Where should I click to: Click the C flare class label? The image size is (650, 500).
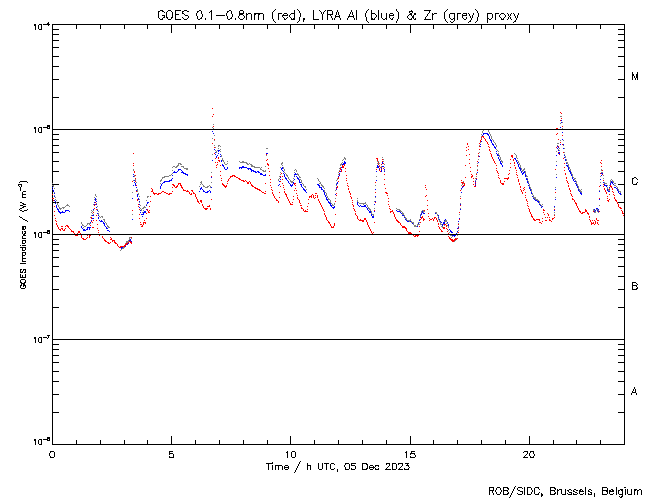(635, 182)
